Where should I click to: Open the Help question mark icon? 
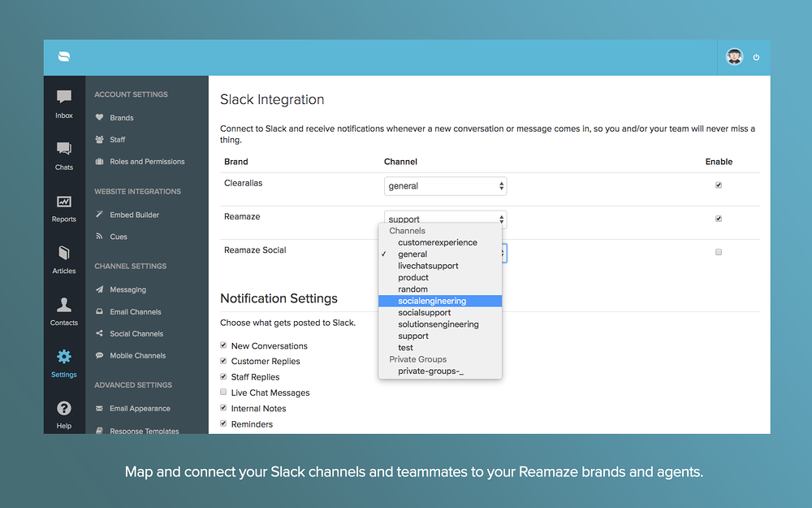point(64,409)
